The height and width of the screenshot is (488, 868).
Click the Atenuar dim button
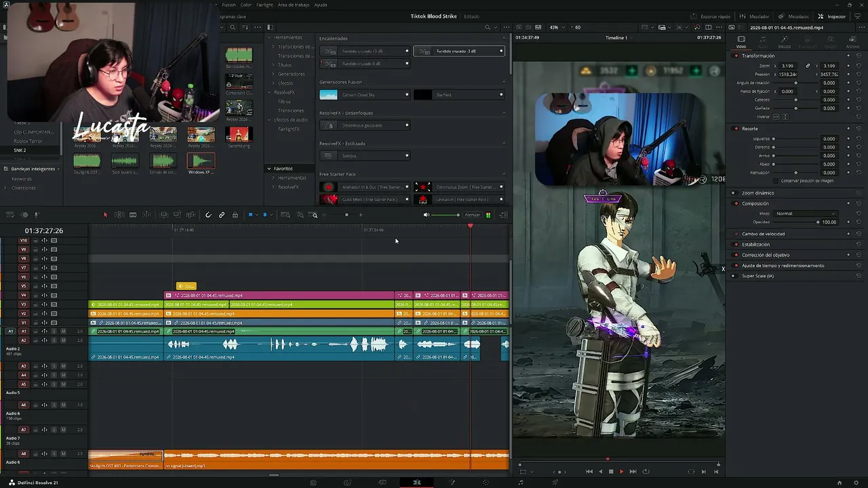(472, 215)
